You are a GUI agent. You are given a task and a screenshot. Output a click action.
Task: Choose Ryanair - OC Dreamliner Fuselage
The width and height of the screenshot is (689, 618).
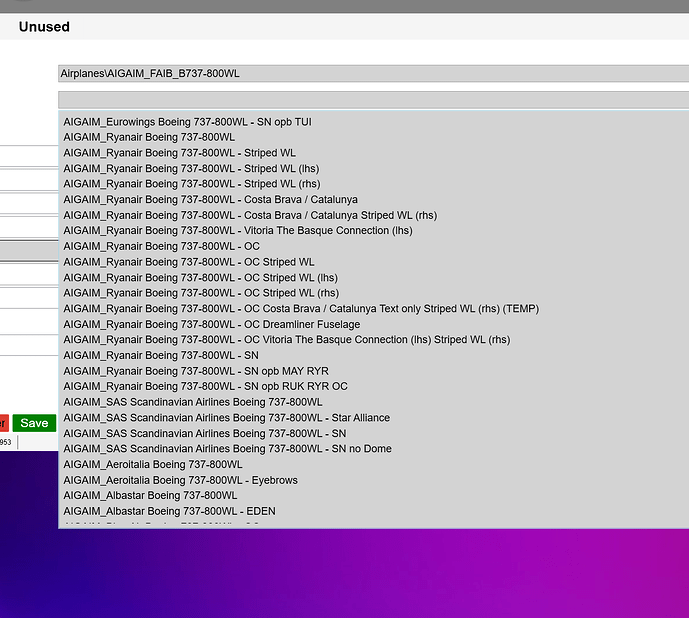tap(211, 324)
